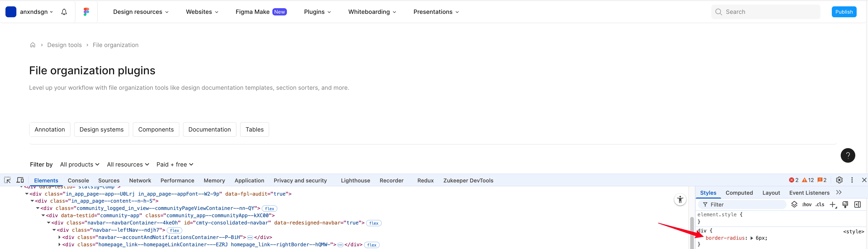Open the Paid + free filter dropdown
868x249 pixels.
point(175,164)
